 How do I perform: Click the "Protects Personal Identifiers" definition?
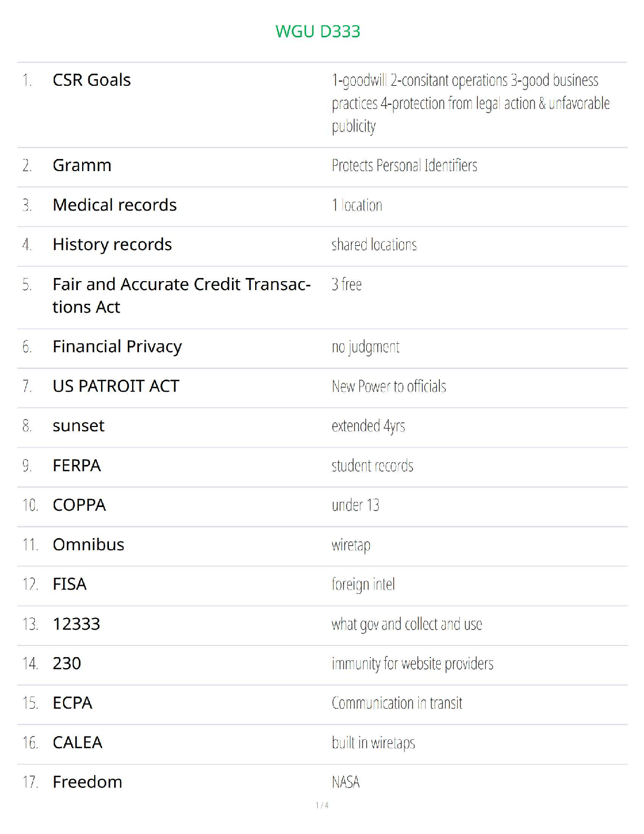coord(404,165)
